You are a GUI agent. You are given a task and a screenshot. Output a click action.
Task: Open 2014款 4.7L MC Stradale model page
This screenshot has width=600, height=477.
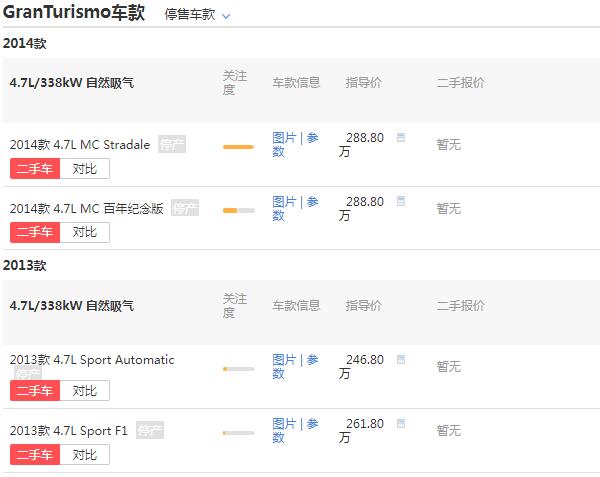coord(80,145)
